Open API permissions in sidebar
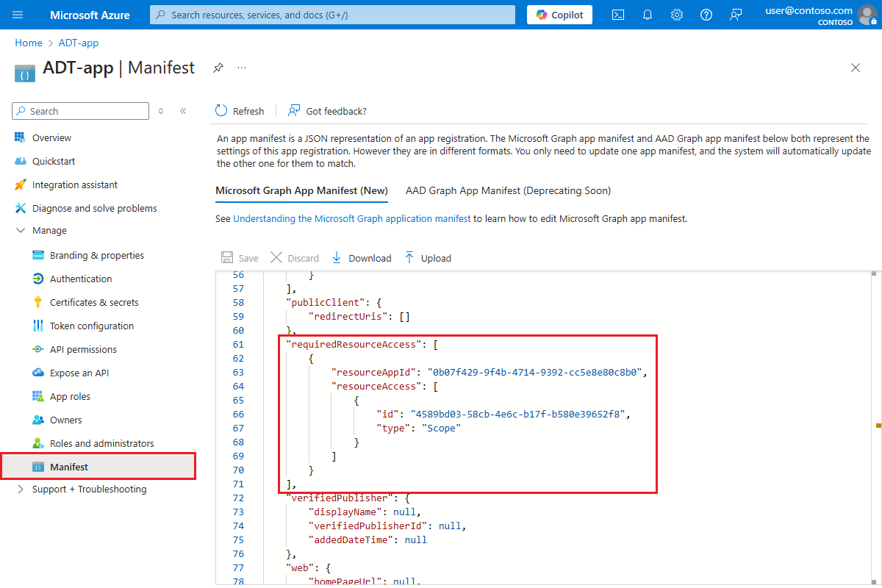Screen dimensions: 882x588 pos(83,350)
